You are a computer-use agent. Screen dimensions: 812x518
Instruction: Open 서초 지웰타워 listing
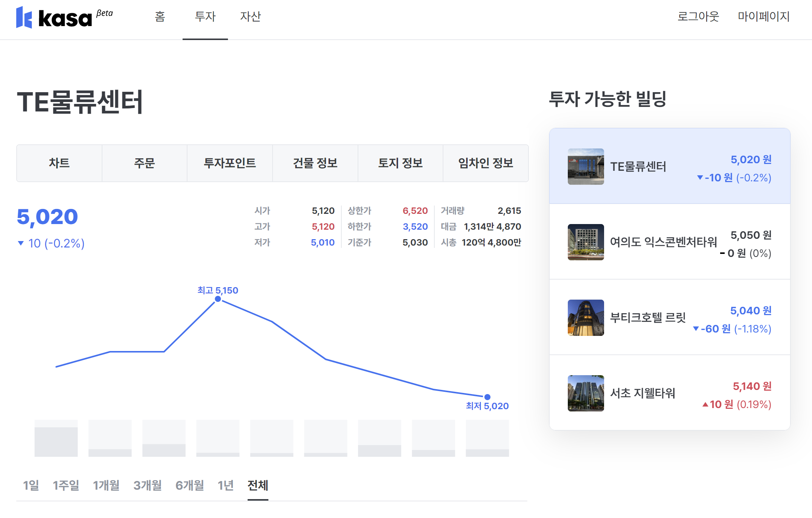(x=669, y=393)
